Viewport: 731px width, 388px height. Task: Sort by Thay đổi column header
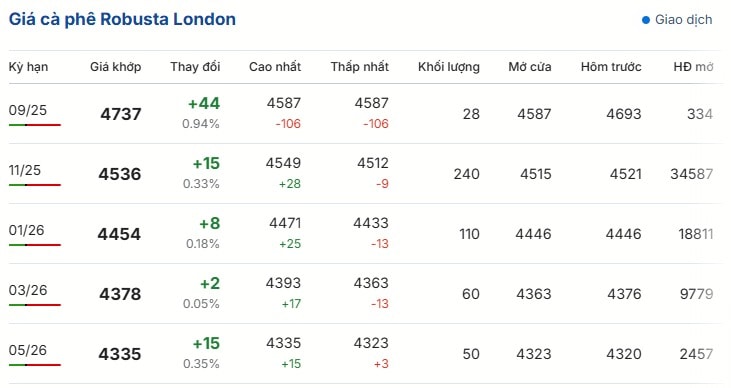[195, 67]
